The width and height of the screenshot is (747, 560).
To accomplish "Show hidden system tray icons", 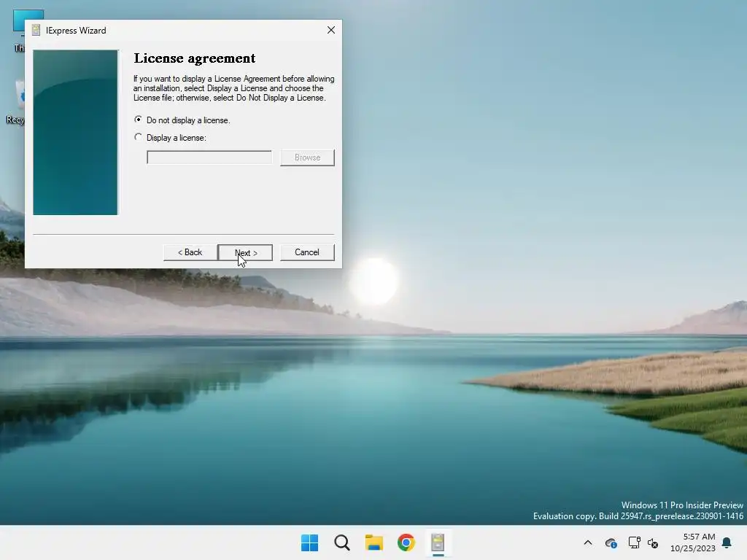I will (588, 542).
